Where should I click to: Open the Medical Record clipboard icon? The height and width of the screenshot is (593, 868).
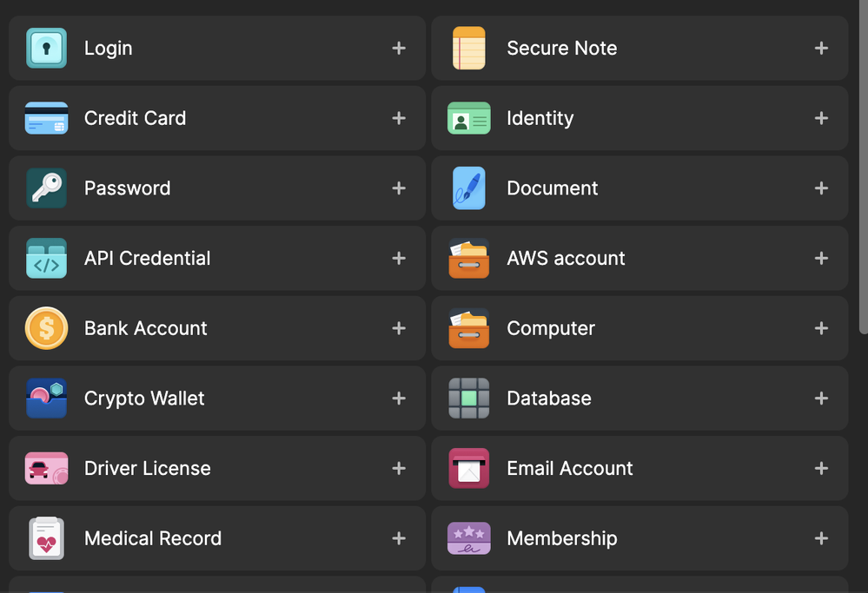pos(46,538)
